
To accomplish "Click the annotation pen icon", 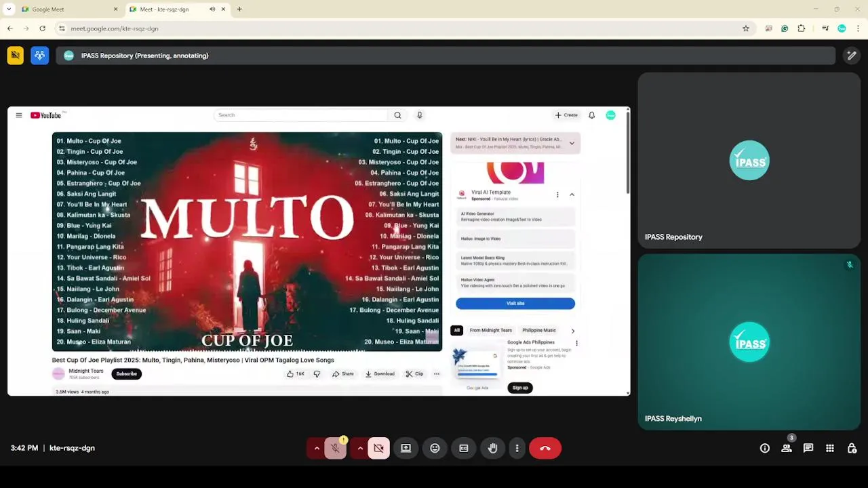I will pyautogui.click(x=852, y=56).
